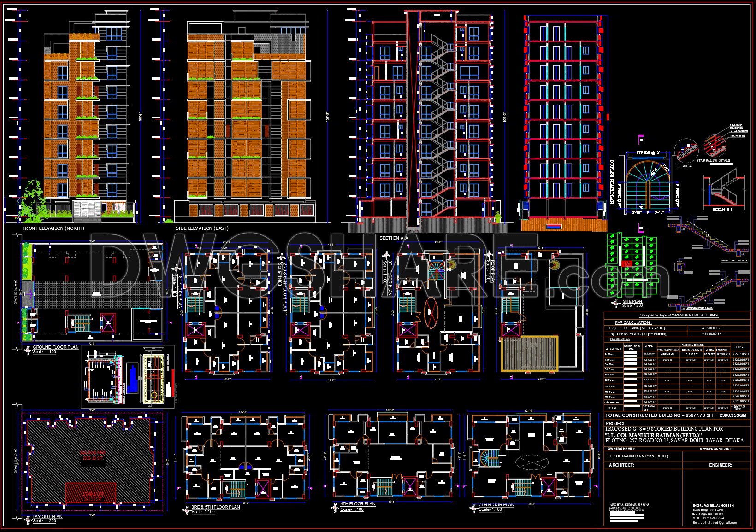
Task: Click the north arrow beside Site Plan
Action: [x=615, y=303]
